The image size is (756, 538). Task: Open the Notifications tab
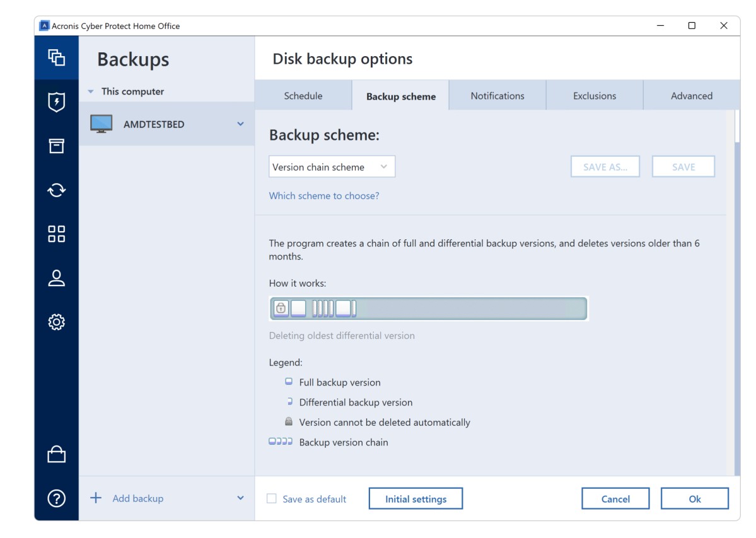[x=497, y=96]
